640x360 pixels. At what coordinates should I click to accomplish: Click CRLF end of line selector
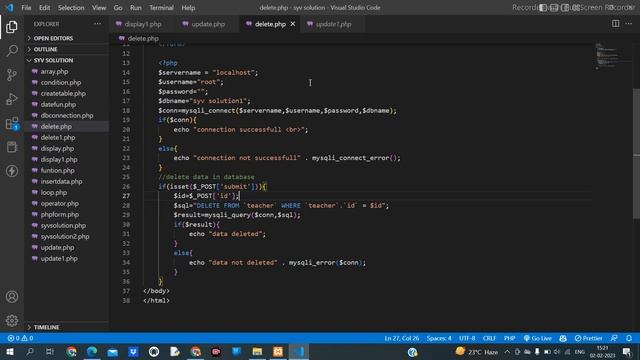pyautogui.click(x=489, y=338)
